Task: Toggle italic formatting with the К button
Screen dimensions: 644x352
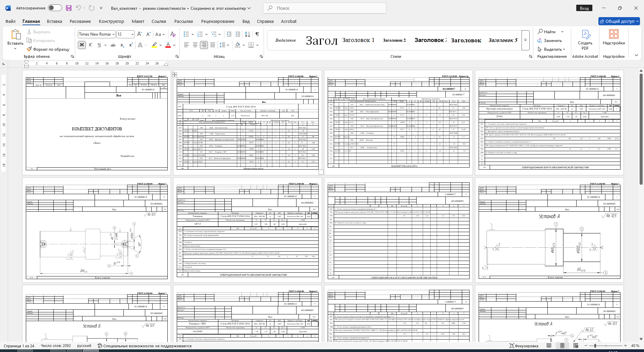Action: coord(90,45)
